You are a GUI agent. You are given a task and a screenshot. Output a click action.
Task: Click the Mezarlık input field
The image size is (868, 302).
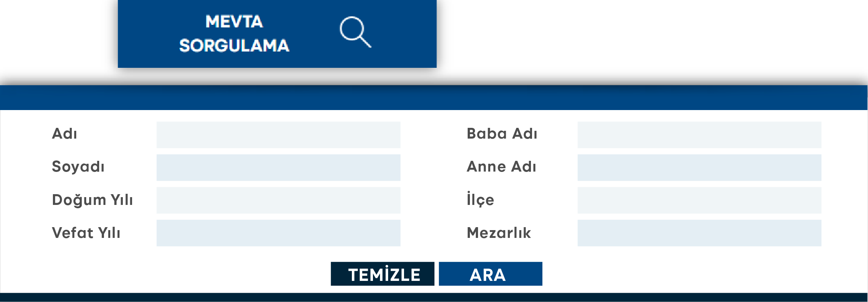(x=699, y=233)
